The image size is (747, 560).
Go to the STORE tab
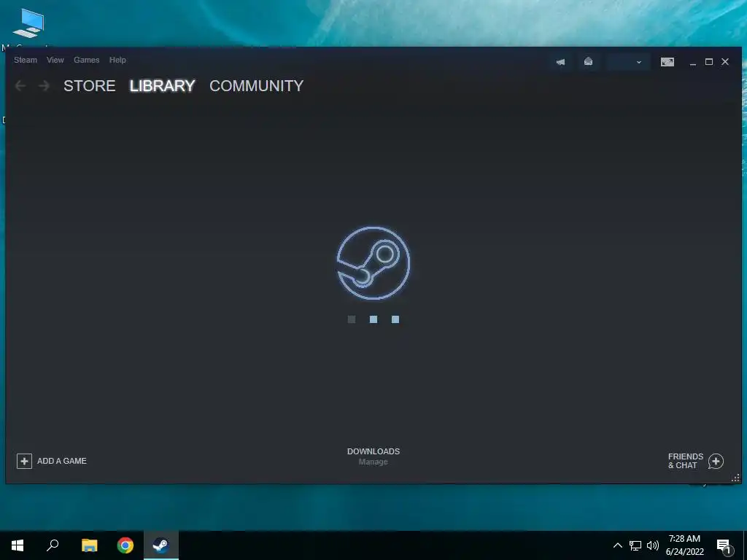tap(90, 86)
